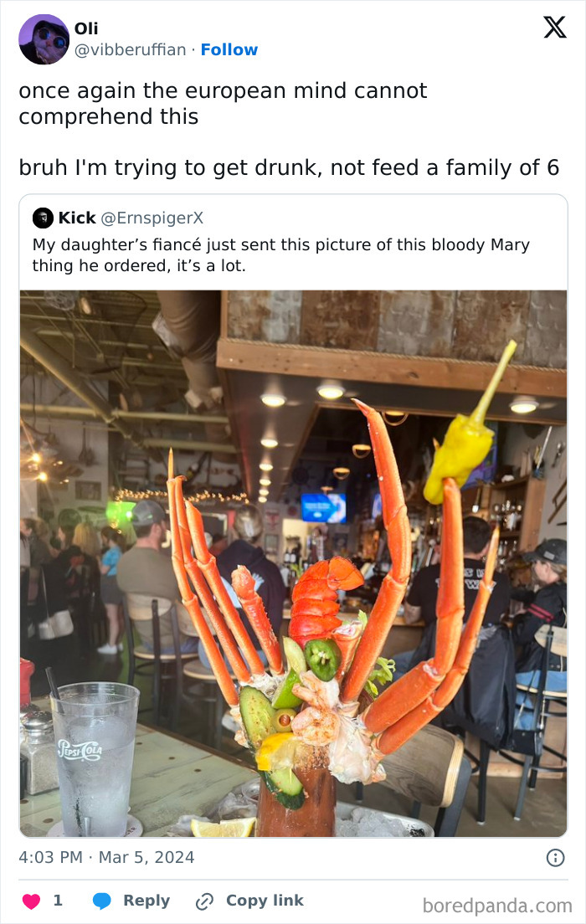Click Kick's small avatar in quoted tweet

pos(43,218)
